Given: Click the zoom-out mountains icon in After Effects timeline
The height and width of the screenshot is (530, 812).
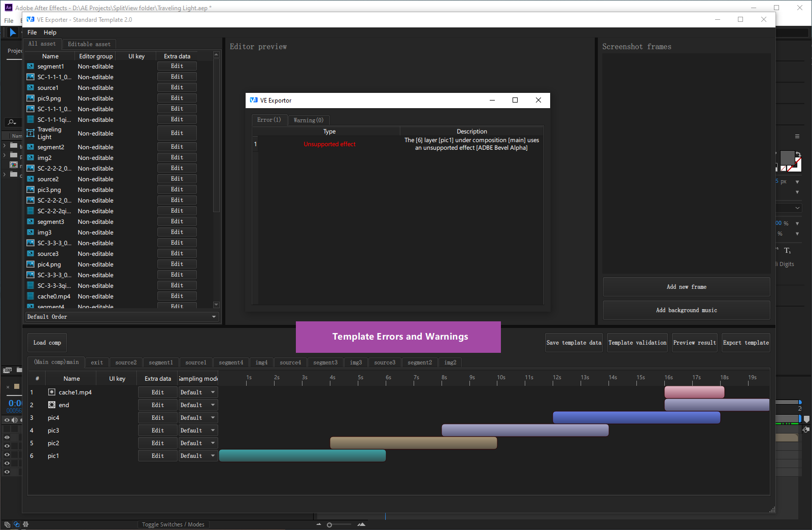Looking at the screenshot, I should click(319, 524).
